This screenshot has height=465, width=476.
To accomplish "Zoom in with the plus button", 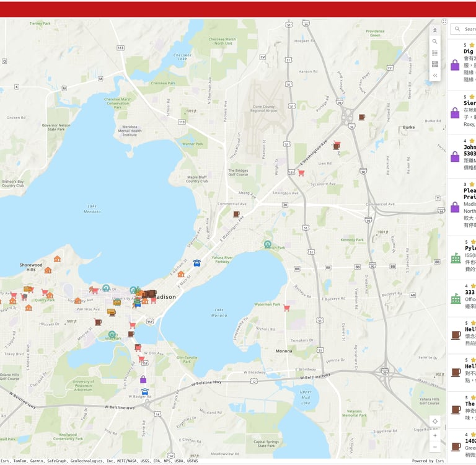I will 435,435.
